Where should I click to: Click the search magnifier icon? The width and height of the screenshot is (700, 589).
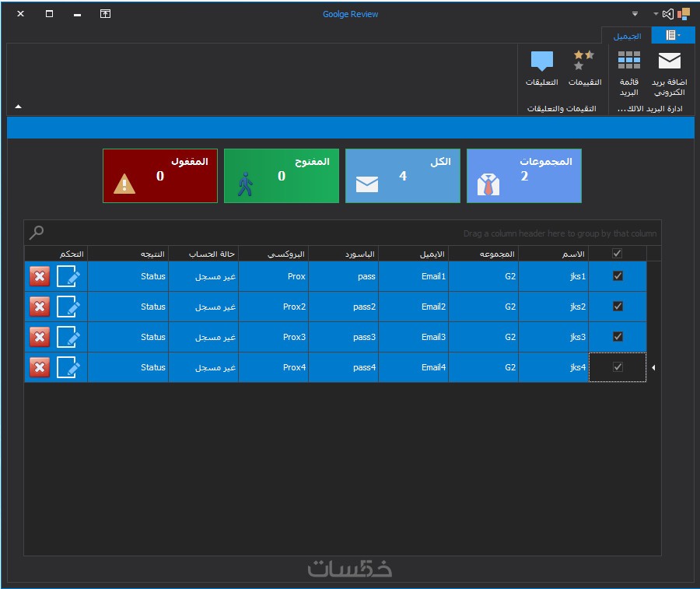pyautogui.click(x=36, y=232)
